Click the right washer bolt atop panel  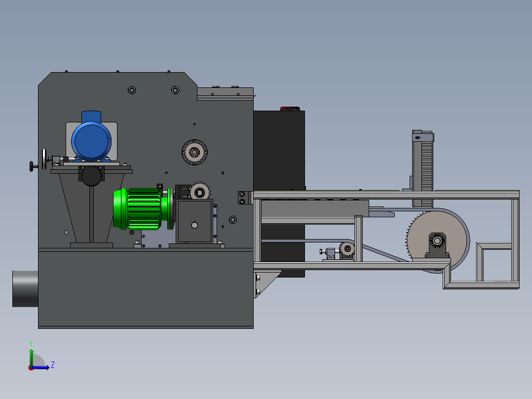pyautogui.click(x=175, y=90)
